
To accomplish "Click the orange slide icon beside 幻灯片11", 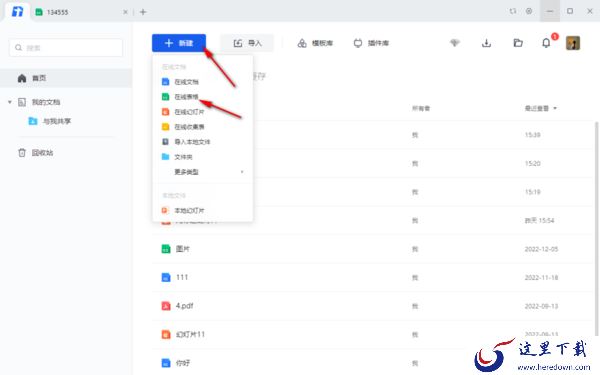I will tap(166, 334).
